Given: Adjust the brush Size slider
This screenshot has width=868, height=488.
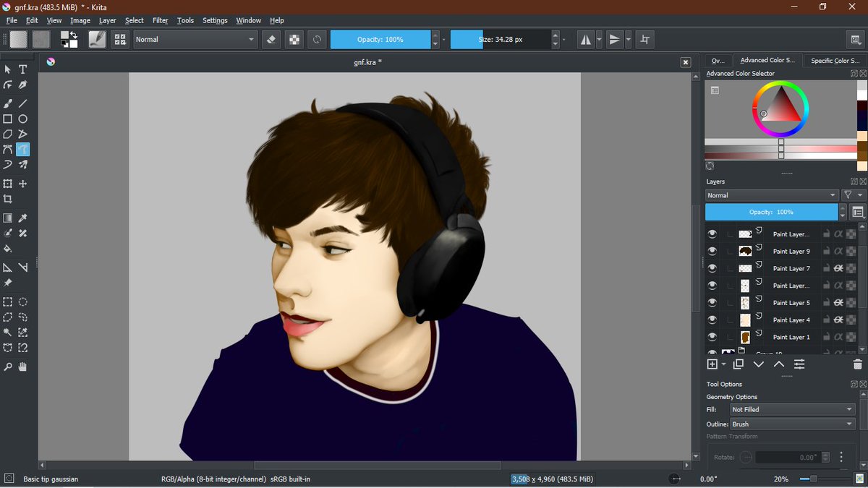Looking at the screenshot, I should click(501, 39).
